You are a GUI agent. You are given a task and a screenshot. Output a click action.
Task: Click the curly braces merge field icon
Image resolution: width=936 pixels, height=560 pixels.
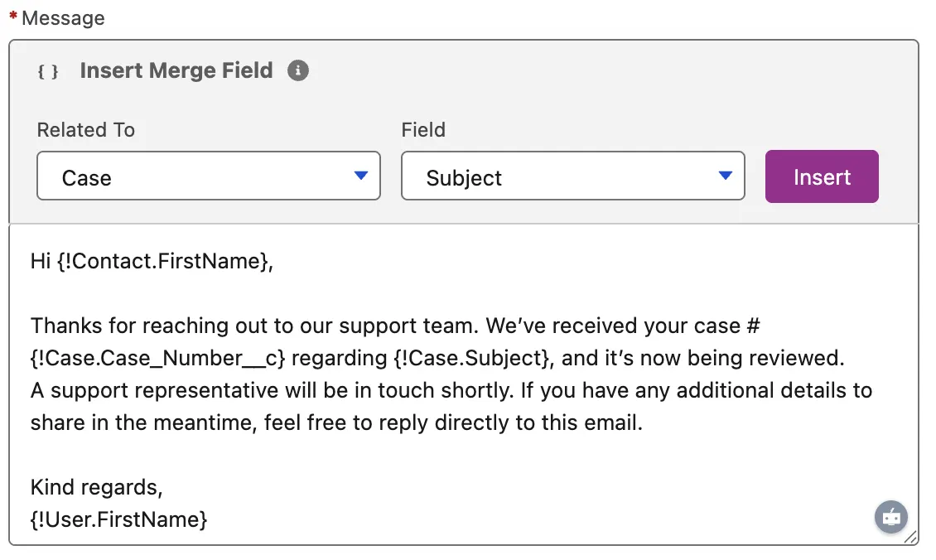49,71
